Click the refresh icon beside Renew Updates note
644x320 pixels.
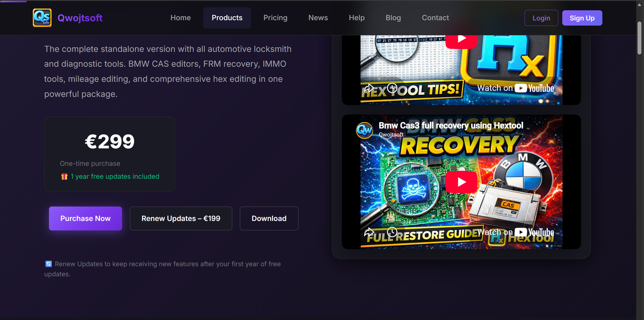[x=48, y=264]
